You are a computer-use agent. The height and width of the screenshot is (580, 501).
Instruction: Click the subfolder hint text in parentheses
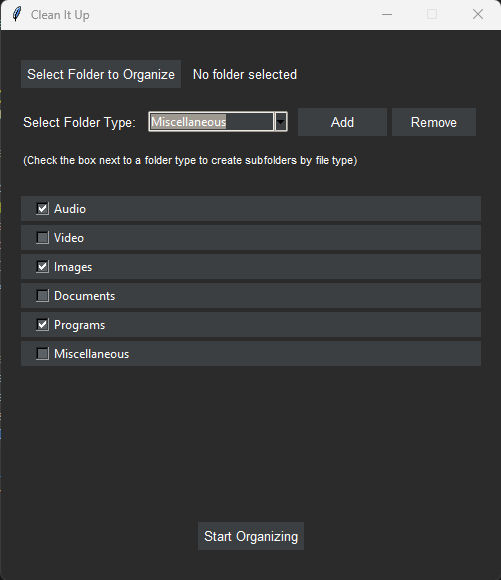tap(190, 161)
